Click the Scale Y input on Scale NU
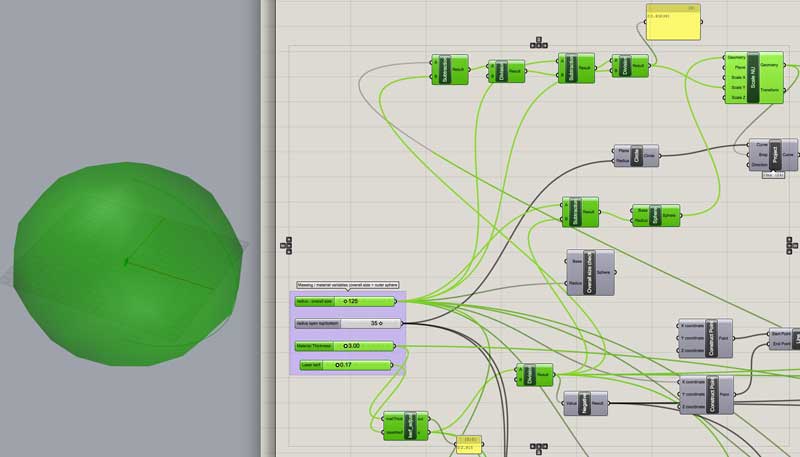Viewport: 800px width, 457px height. pos(738,87)
